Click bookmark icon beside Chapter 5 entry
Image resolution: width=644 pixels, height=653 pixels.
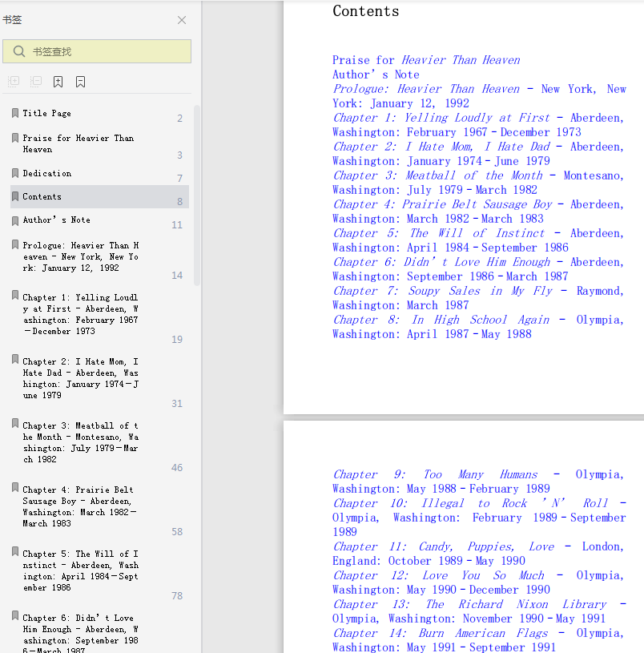tap(15, 552)
